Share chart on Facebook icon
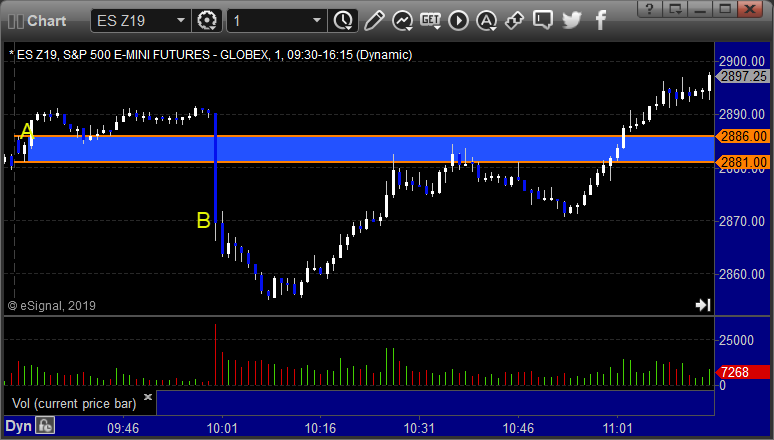Image resolution: width=774 pixels, height=440 pixels. pos(600,20)
